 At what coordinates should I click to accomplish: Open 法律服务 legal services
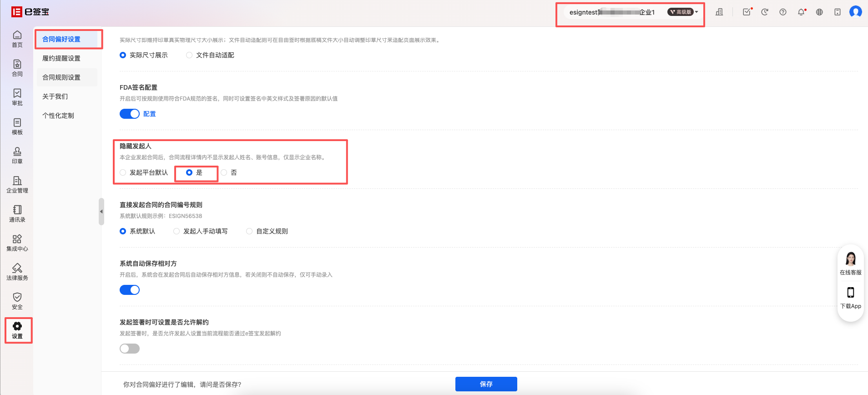click(17, 272)
